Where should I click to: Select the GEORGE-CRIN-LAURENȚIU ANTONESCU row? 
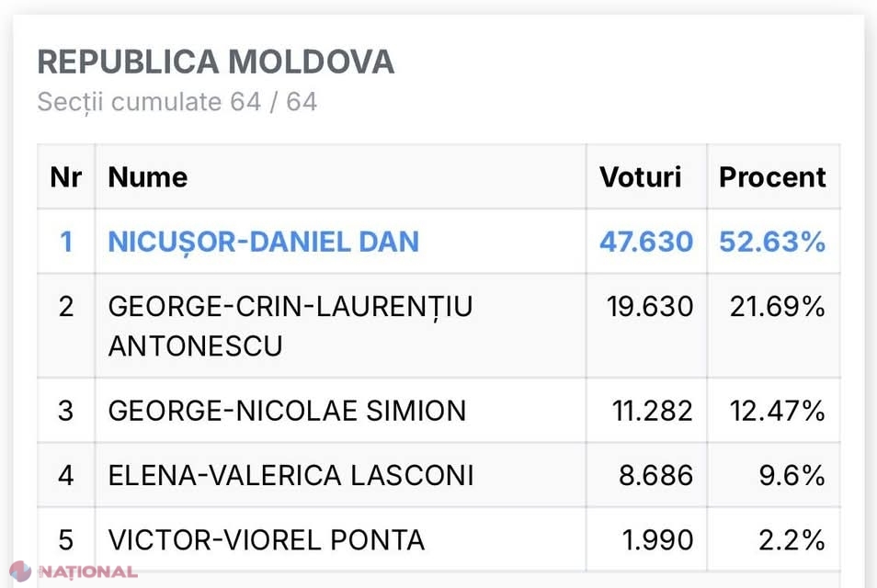[438, 326]
